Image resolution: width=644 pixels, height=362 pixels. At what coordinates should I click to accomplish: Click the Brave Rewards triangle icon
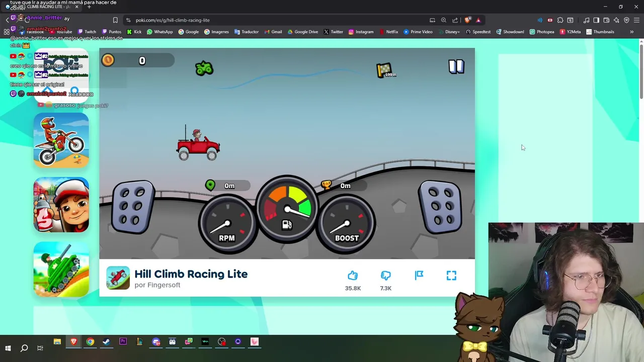[x=478, y=20]
